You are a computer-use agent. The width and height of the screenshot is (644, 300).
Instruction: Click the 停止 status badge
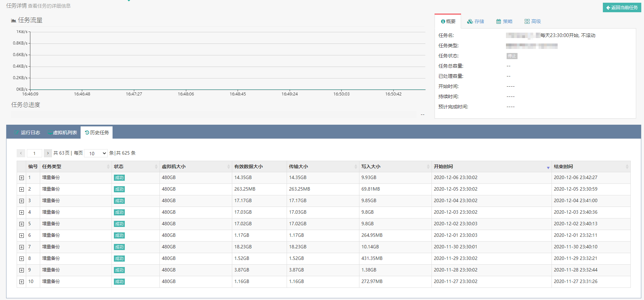(x=512, y=56)
